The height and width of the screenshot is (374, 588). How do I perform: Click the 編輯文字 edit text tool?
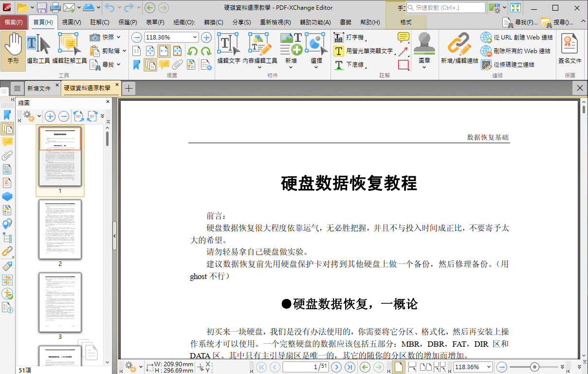228,49
